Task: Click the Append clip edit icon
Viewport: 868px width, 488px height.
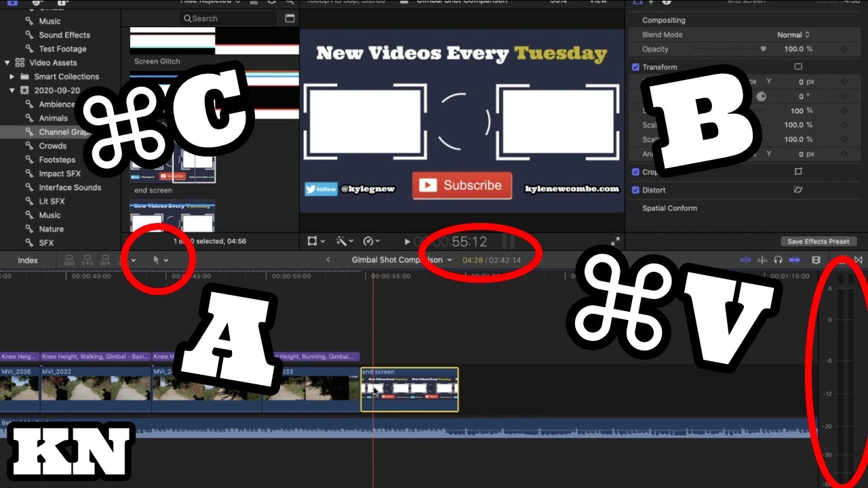Action: (104, 260)
